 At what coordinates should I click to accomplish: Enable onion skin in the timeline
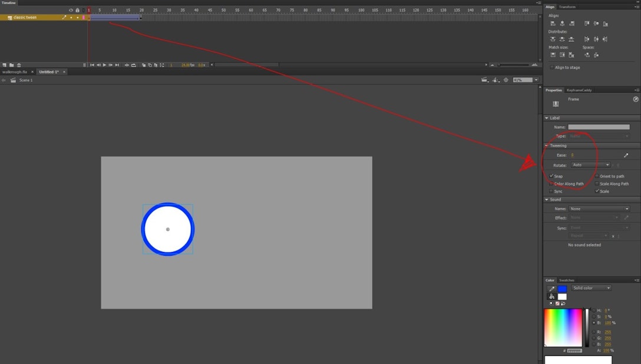coord(144,65)
